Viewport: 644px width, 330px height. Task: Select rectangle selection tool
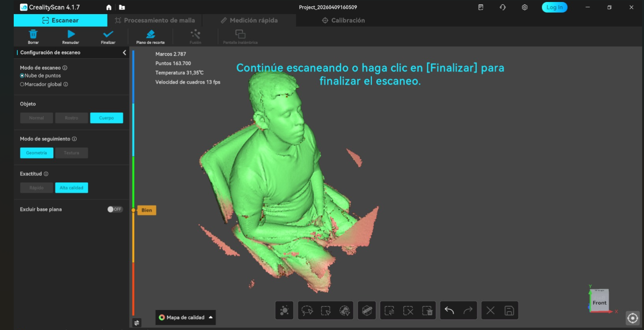(x=326, y=311)
